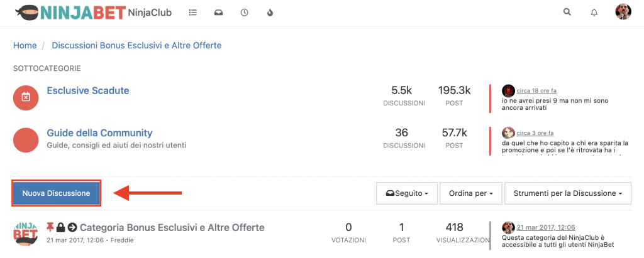Click the search magnifier icon
Viewport: 644px width, 258px height.
click(x=567, y=12)
